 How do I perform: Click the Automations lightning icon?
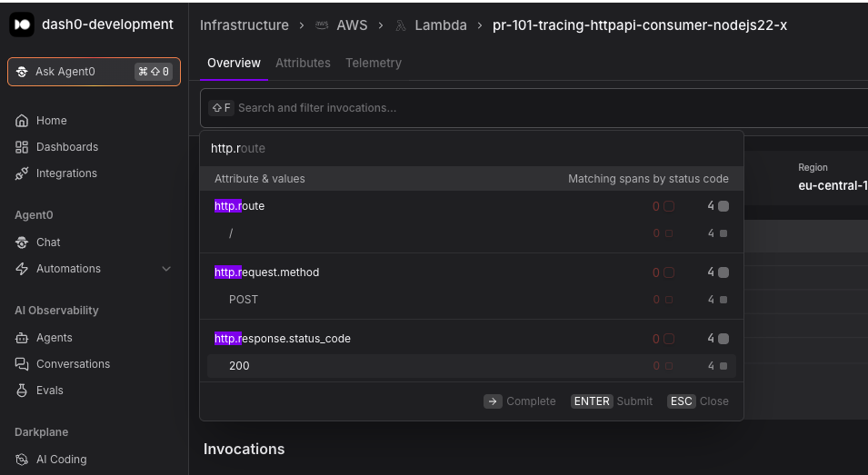(22, 269)
